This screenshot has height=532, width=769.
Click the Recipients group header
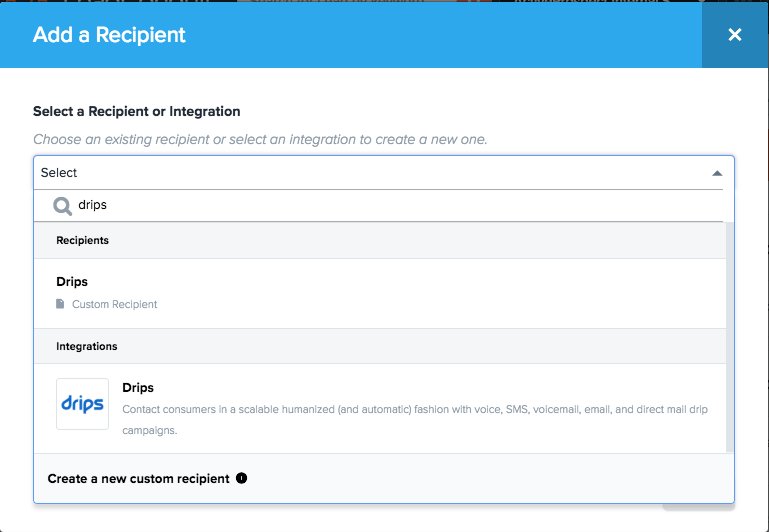coord(83,241)
